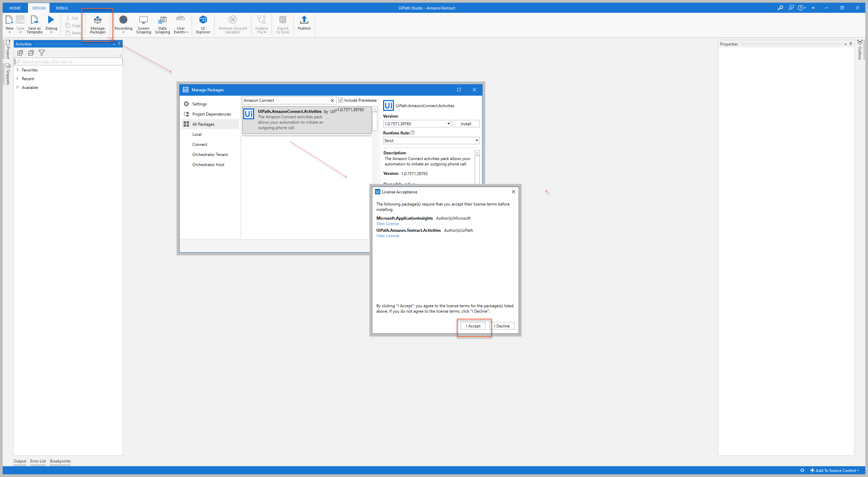Click Save as Template icon
868x477 pixels.
click(x=34, y=20)
